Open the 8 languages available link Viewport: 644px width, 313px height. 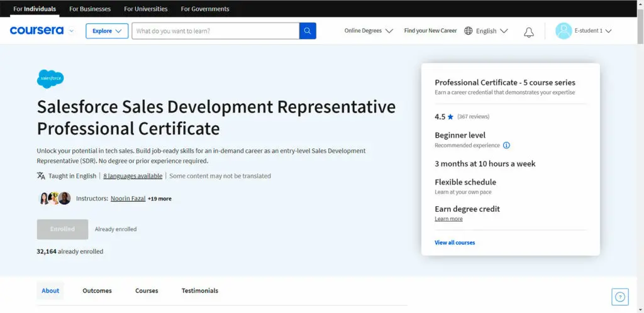[133, 176]
